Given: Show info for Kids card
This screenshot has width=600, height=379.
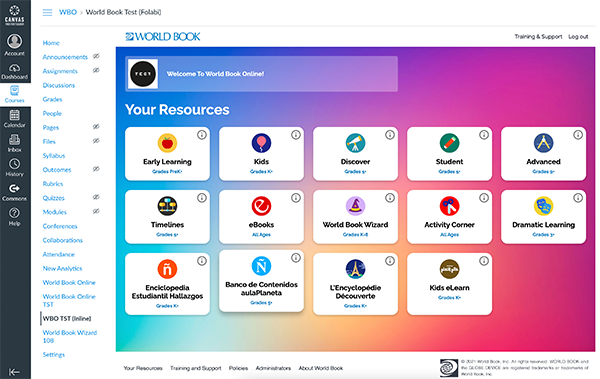Looking at the screenshot, I should (x=296, y=135).
